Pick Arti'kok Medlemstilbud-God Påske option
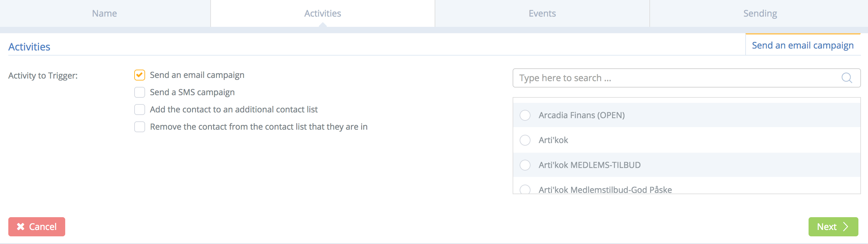Image resolution: width=868 pixels, height=244 pixels. click(525, 189)
